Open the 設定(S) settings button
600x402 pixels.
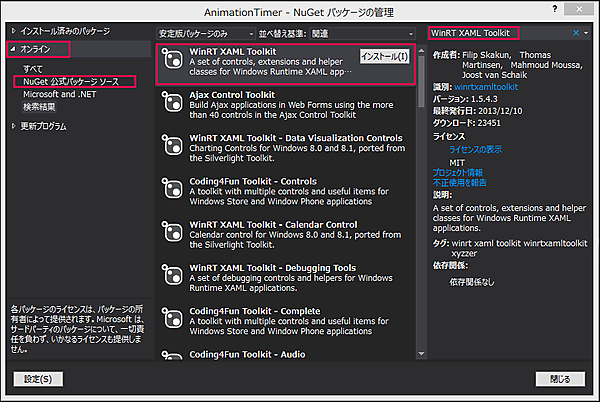[x=38, y=379]
